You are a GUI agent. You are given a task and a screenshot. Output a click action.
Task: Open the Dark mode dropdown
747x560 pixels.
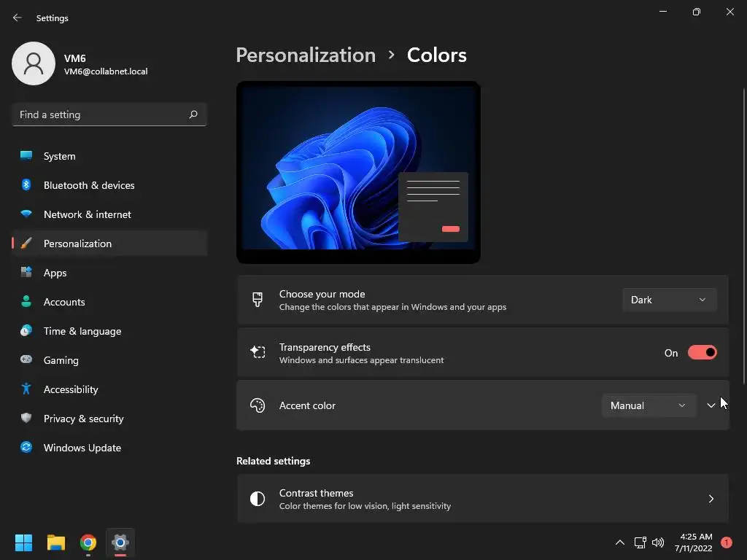click(670, 300)
